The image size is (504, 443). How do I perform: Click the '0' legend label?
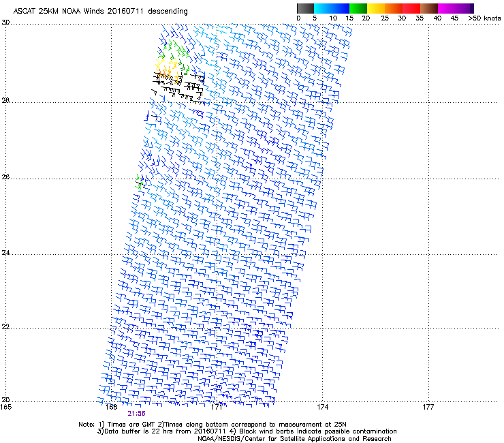pos(298,18)
